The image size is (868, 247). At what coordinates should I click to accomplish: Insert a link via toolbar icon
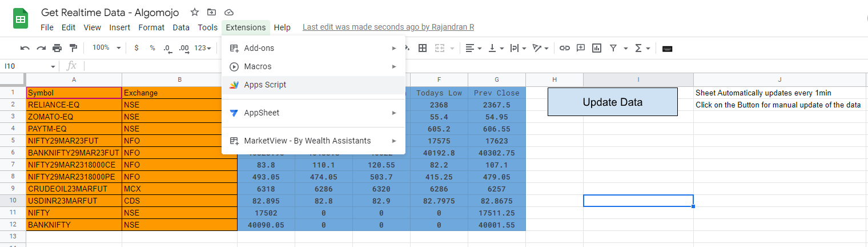coord(565,48)
